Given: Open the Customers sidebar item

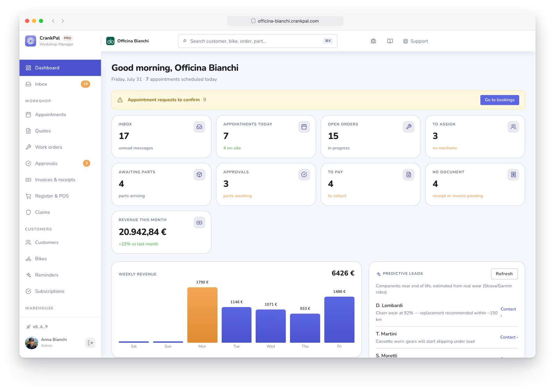Looking at the screenshot, I should point(60,242).
